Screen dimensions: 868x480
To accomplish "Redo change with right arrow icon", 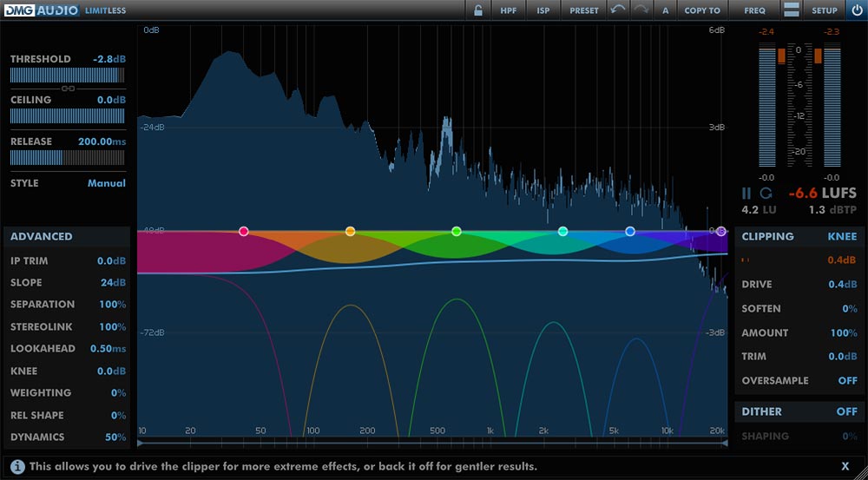I will pos(641,10).
